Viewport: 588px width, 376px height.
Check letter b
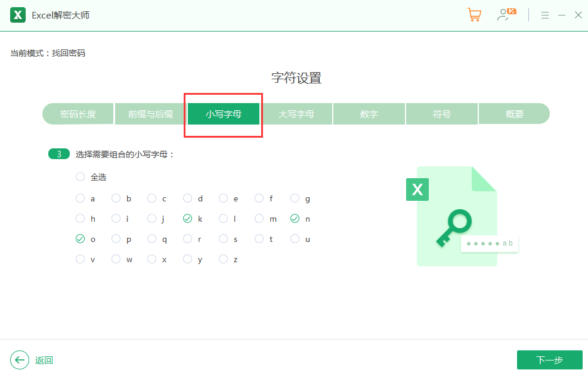(116, 198)
